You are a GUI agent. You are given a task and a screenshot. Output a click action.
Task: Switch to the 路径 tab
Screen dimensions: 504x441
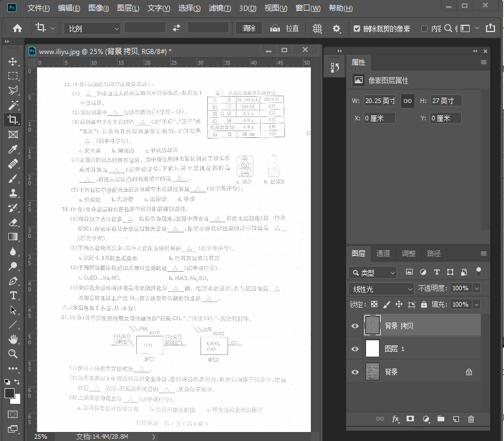434,254
